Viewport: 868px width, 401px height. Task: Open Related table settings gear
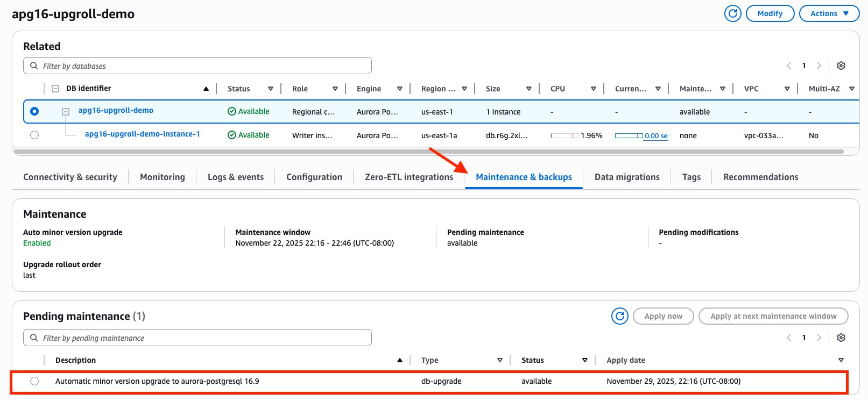coord(841,66)
